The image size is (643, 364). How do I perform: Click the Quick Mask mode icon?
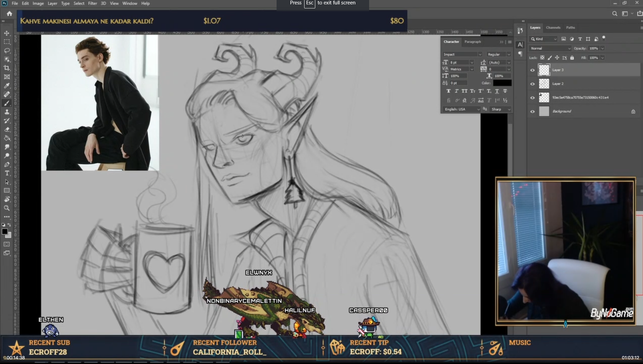coord(7,244)
